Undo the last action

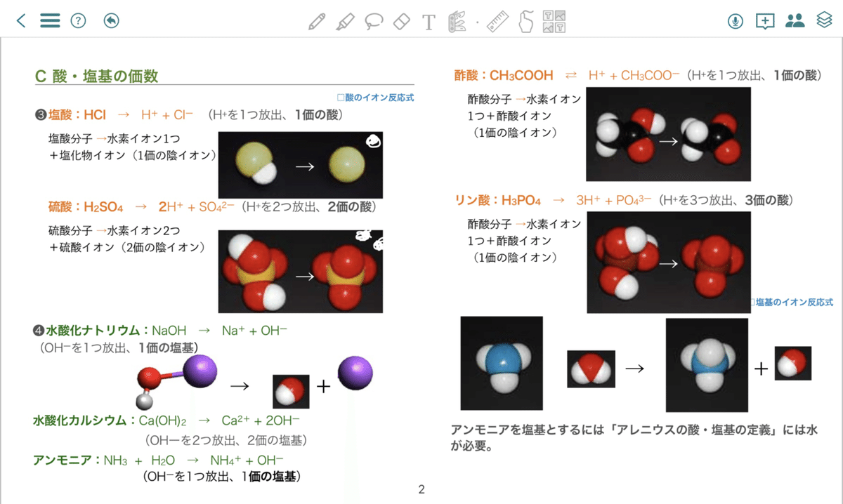(x=111, y=20)
